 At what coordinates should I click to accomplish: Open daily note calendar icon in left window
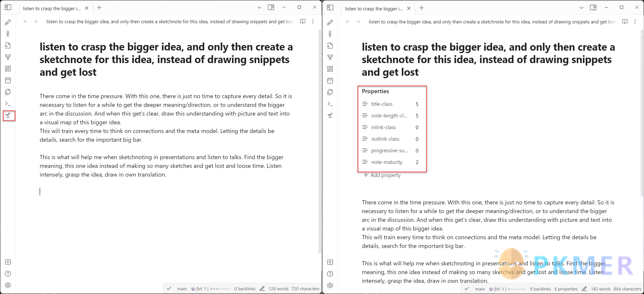click(8, 80)
